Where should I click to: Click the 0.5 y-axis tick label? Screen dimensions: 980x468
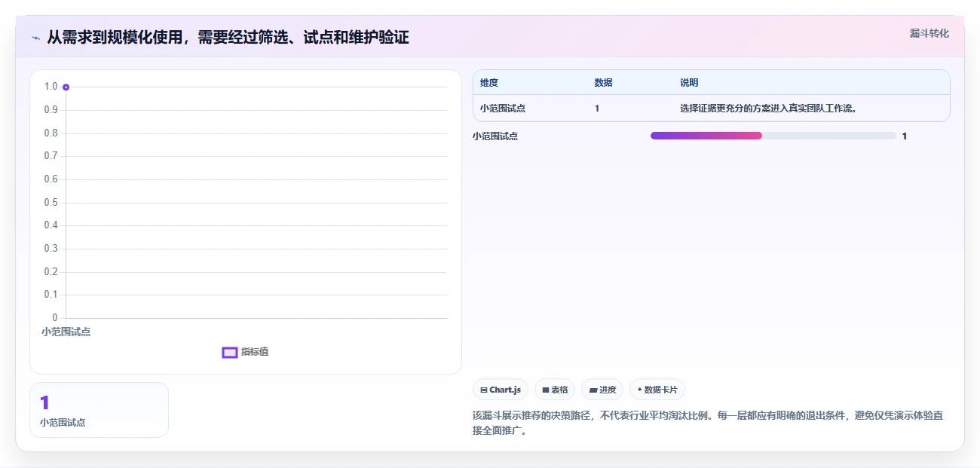51,203
